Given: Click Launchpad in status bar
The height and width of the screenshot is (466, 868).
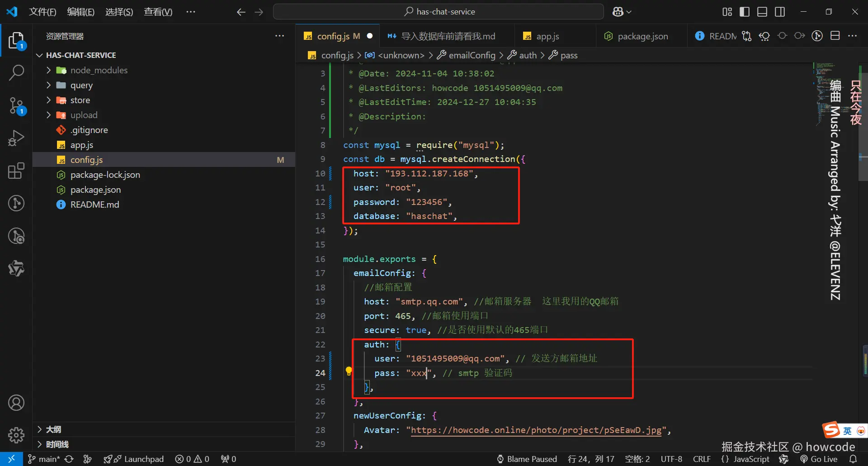Looking at the screenshot, I should coord(134,459).
